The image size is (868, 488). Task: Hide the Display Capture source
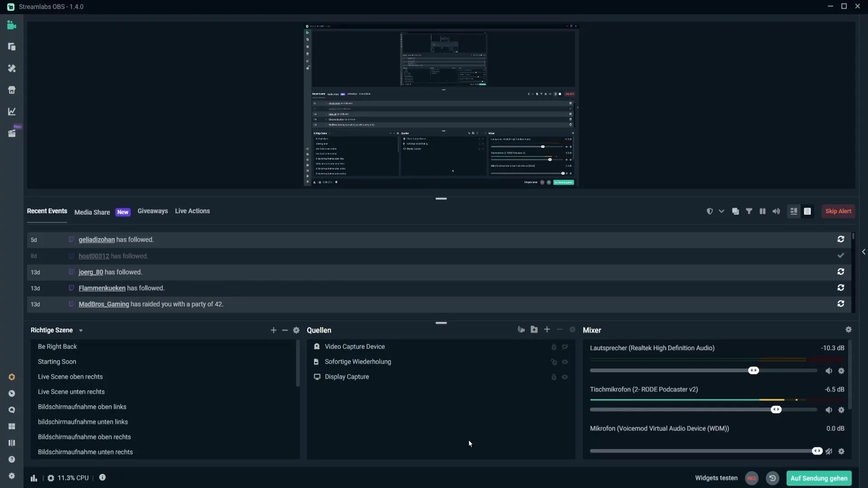point(565,377)
